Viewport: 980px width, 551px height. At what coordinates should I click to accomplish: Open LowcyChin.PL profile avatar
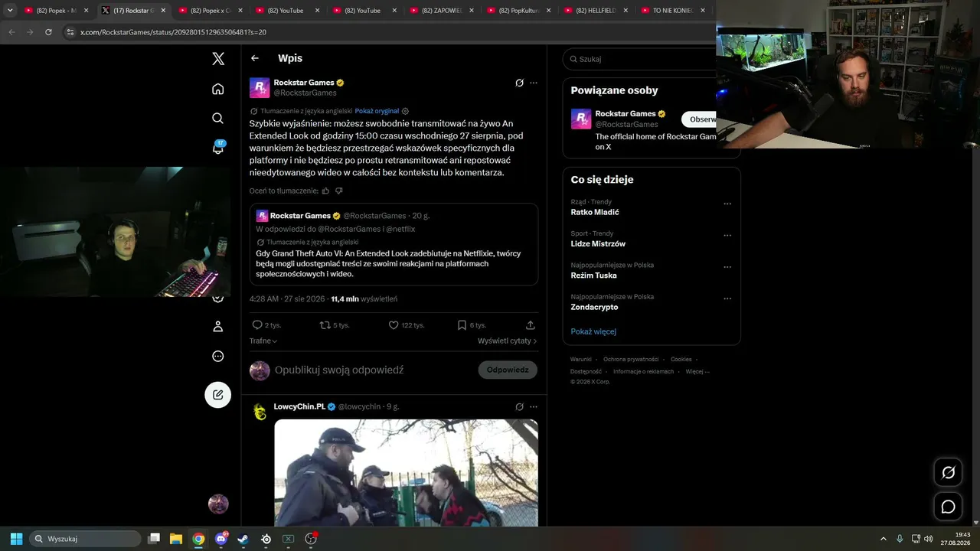(260, 412)
